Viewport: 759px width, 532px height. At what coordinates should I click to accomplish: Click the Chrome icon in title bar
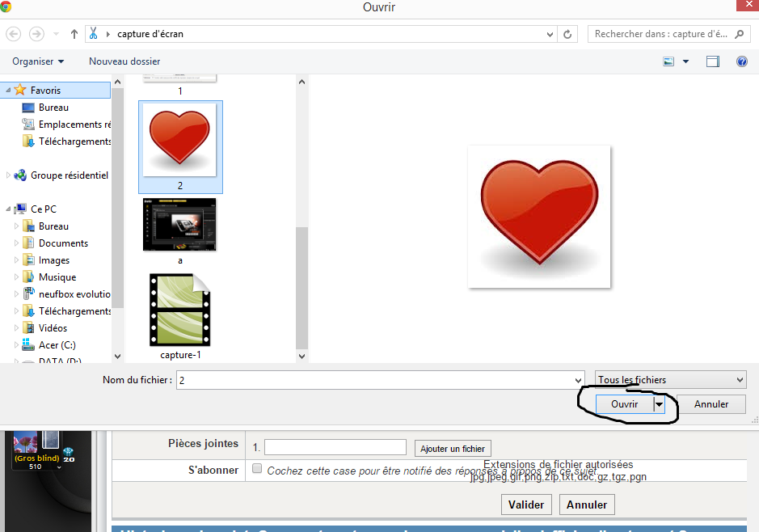[6, 6]
